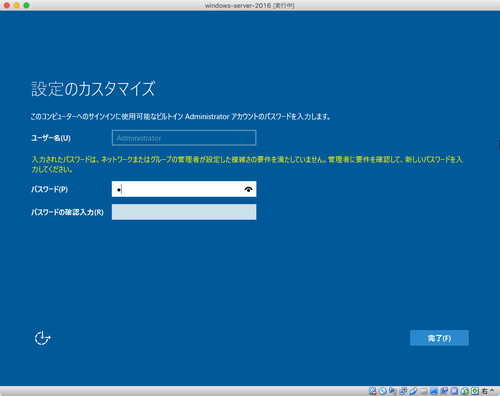Viewport: 500px width, 396px height.
Task: Click the video capture status icon
Action: (x=444, y=391)
